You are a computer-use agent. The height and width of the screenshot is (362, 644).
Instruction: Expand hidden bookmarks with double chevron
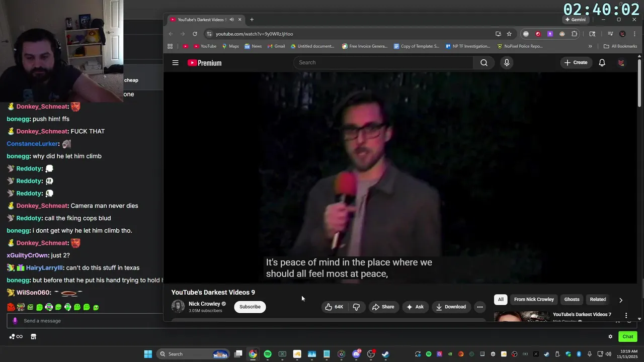590,46
